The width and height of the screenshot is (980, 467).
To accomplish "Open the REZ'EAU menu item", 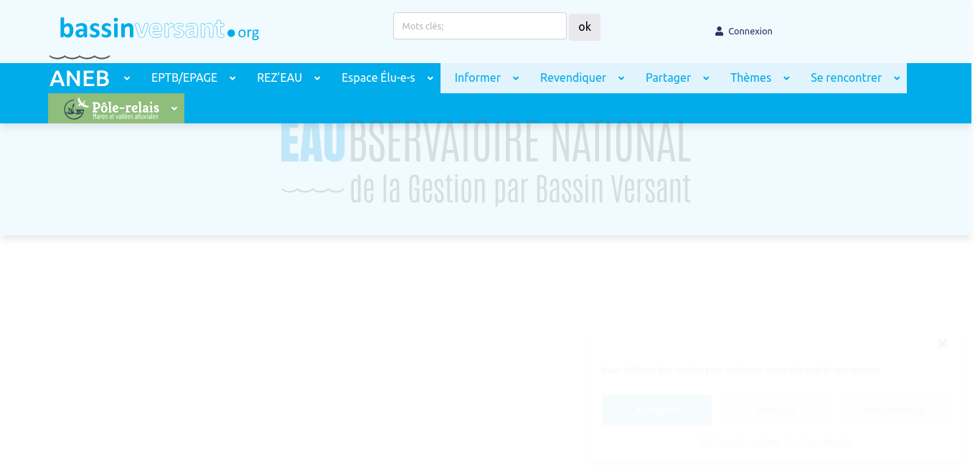I will point(280,77).
